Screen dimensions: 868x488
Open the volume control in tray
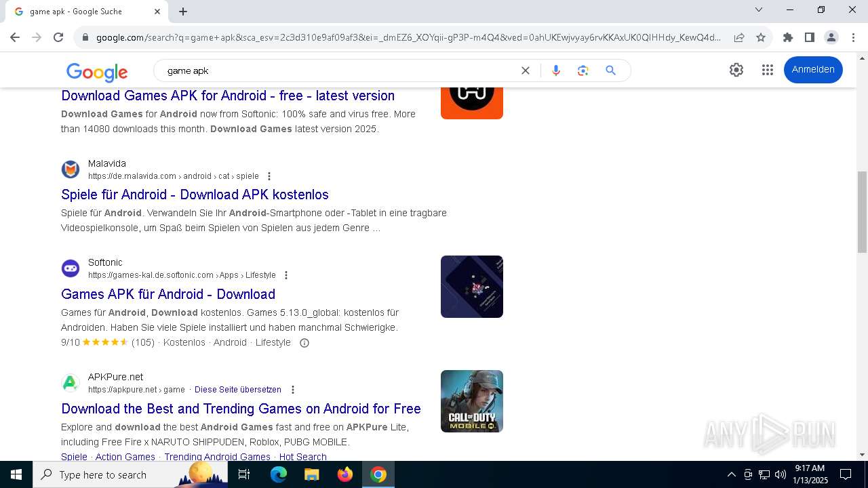[x=781, y=474]
